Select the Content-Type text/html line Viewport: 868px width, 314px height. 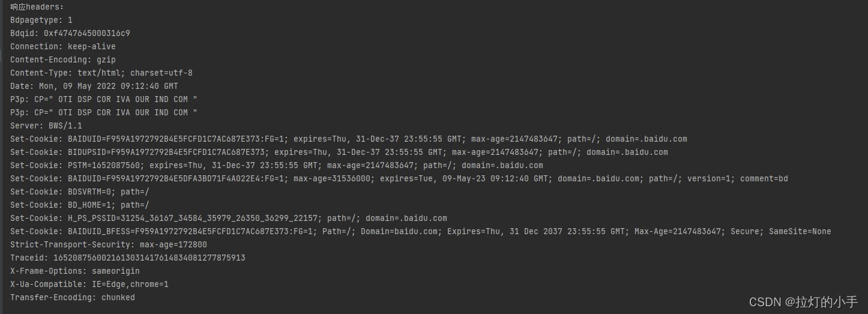pos(101,73)
